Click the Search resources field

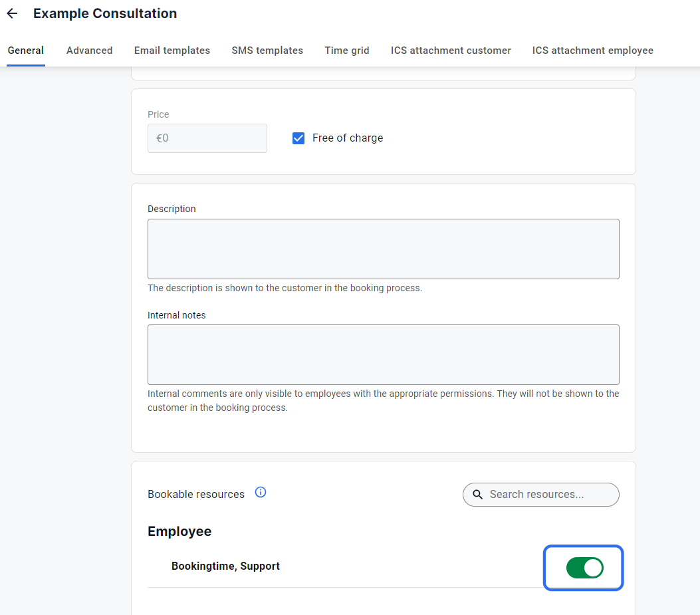point(540,495)
